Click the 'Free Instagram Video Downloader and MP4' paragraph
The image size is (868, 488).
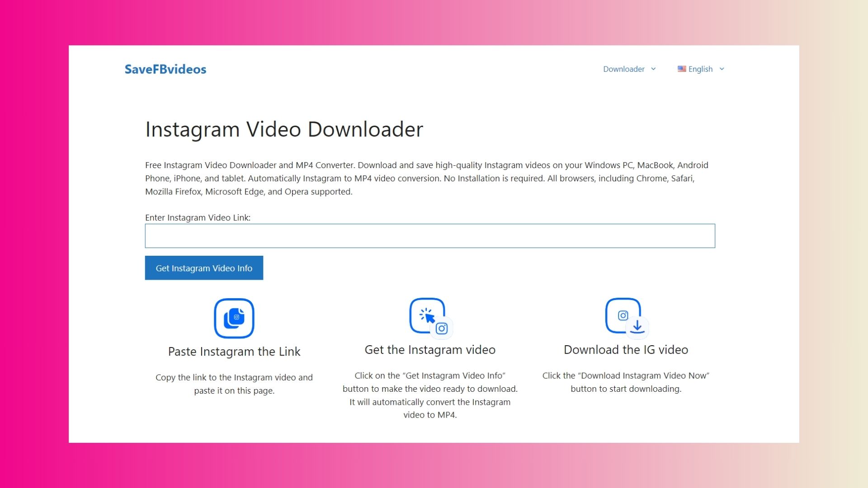click(x=427, y=178)
